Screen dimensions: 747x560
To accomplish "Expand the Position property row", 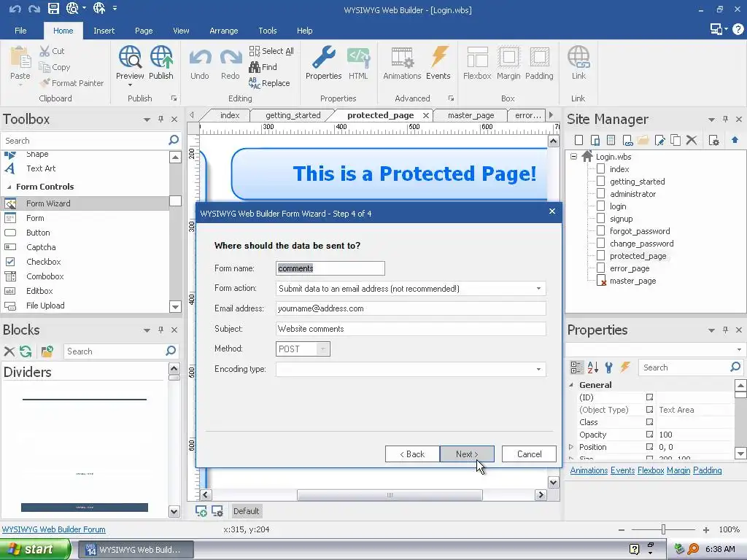I will [x=571, y=447].
